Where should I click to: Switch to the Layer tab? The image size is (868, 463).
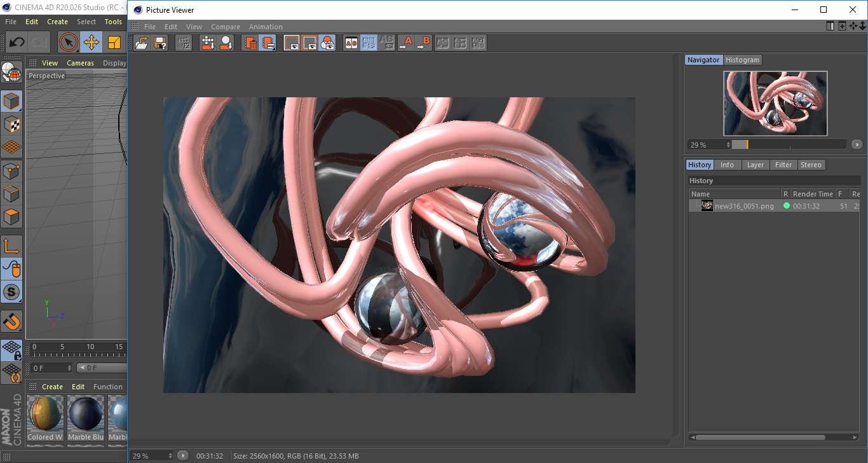click(756, 165)
